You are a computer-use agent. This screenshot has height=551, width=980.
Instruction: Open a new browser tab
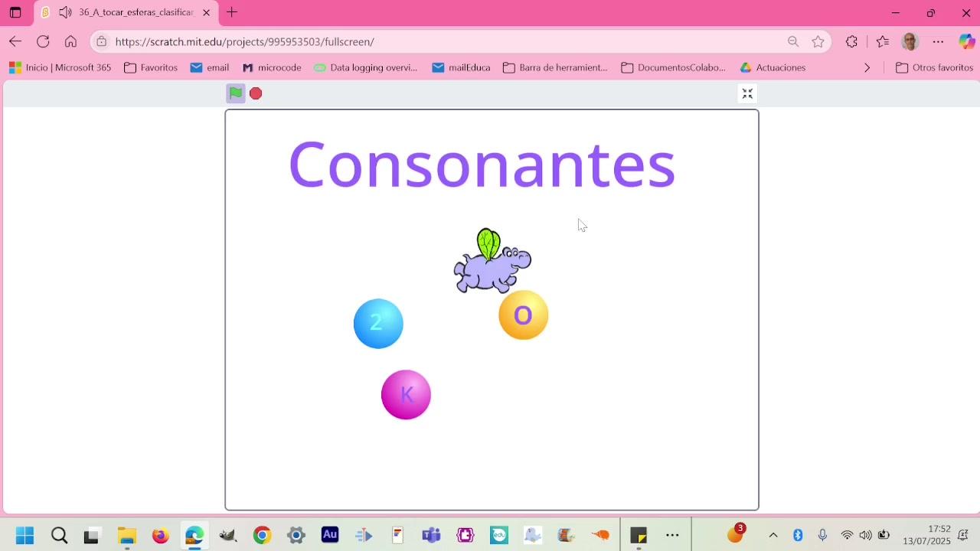point(232,12)
